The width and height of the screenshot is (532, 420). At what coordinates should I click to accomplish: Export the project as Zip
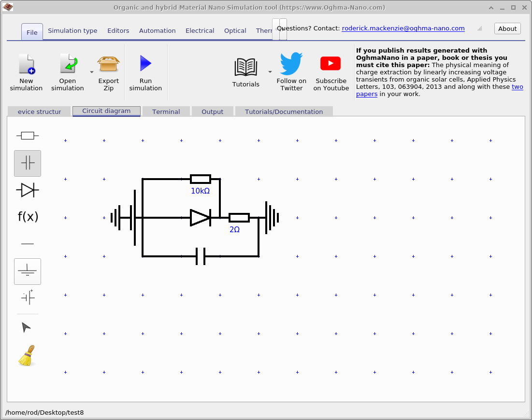pos(108,70)
